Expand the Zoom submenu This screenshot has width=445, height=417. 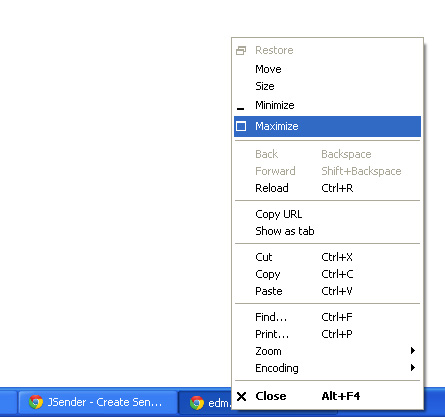[327, 351]
